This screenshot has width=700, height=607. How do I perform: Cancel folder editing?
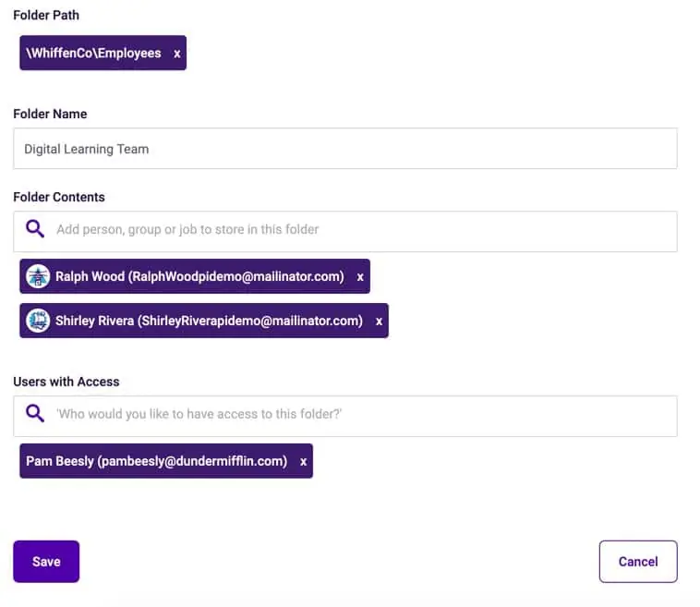click(638, 562)
